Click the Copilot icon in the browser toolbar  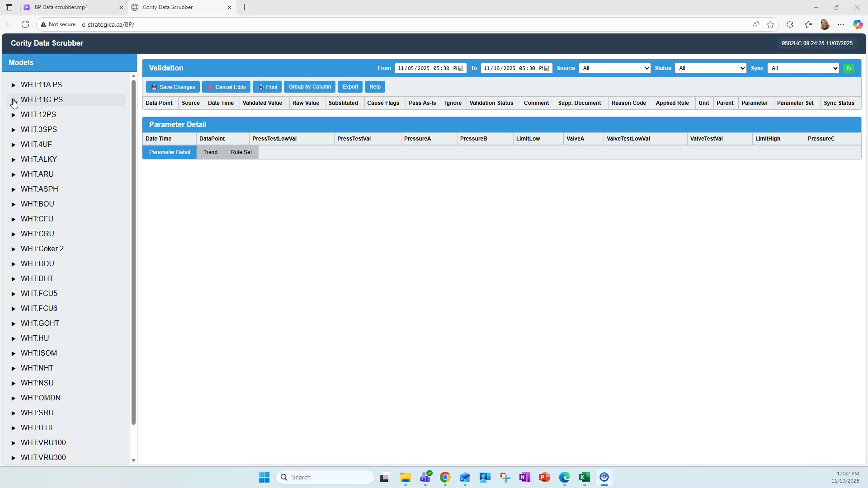click(857, 24)
